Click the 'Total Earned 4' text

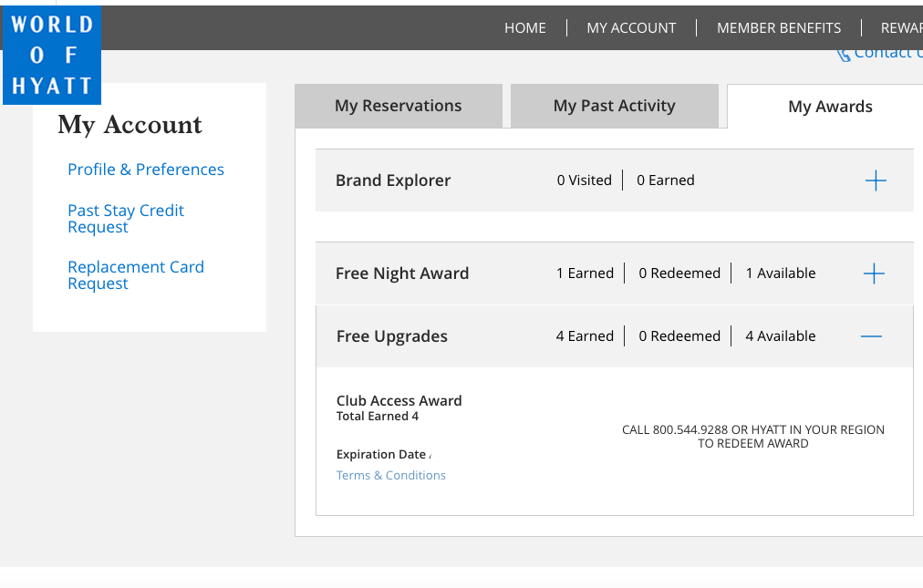pos(378,416)
